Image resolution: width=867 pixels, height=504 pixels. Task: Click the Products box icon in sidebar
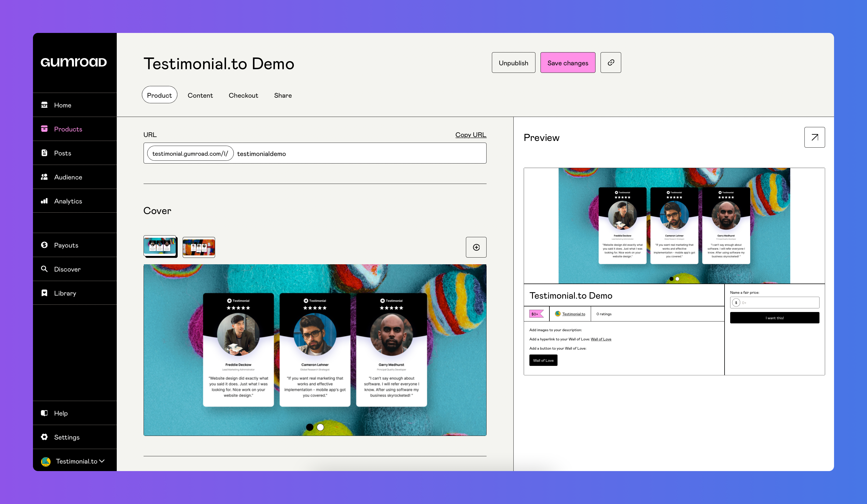[44, 129]
